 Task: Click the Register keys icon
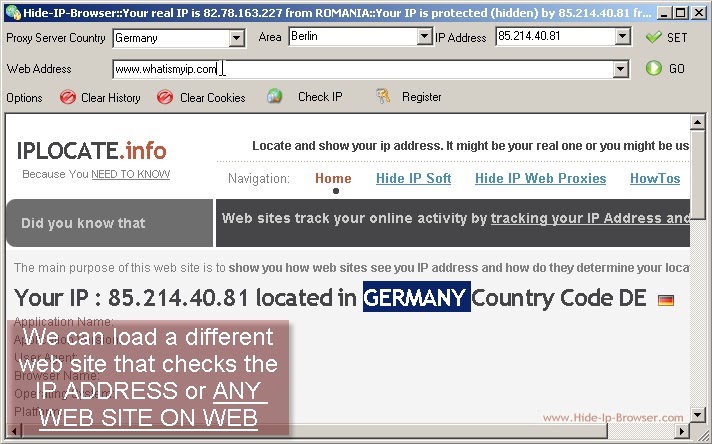[x=383, y=96]
